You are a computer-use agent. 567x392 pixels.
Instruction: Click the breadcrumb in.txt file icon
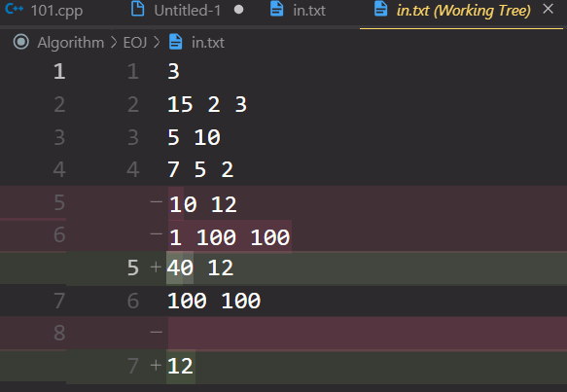click(x=176, y=42)
